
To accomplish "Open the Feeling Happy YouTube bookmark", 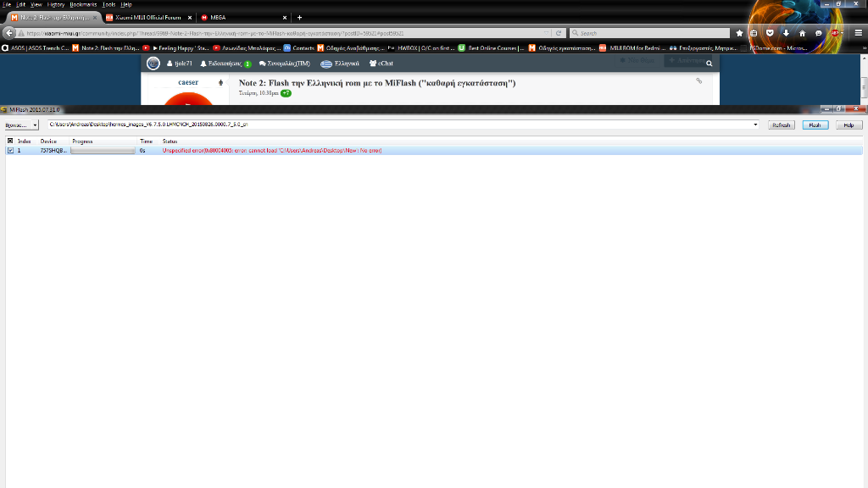I will point(176,48).
